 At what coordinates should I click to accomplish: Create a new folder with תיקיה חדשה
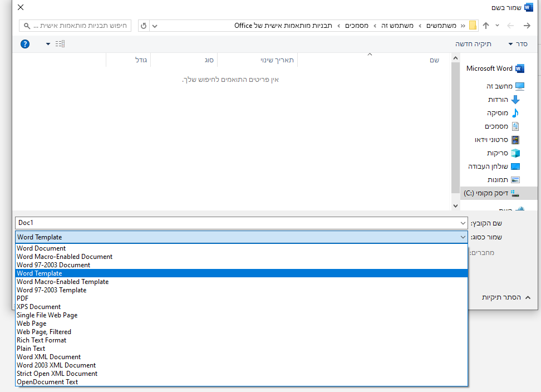(473, 44)
